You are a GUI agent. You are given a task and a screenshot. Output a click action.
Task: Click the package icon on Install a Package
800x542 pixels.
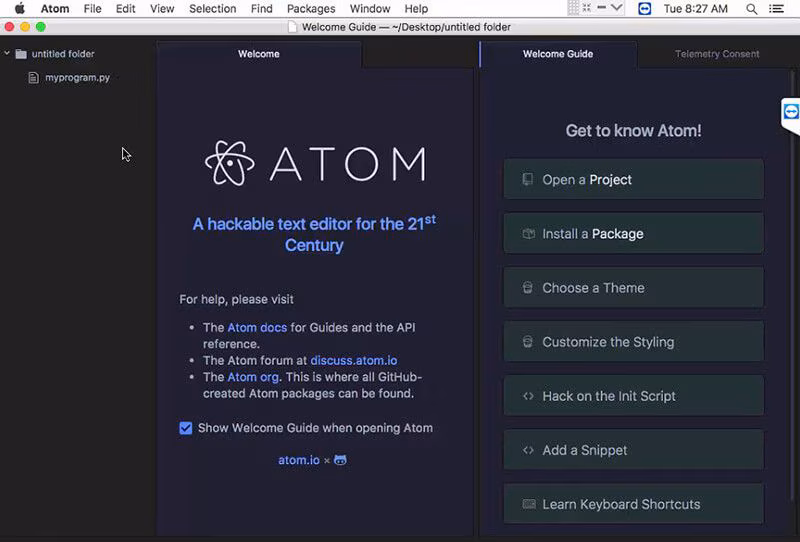pos(529,234)
